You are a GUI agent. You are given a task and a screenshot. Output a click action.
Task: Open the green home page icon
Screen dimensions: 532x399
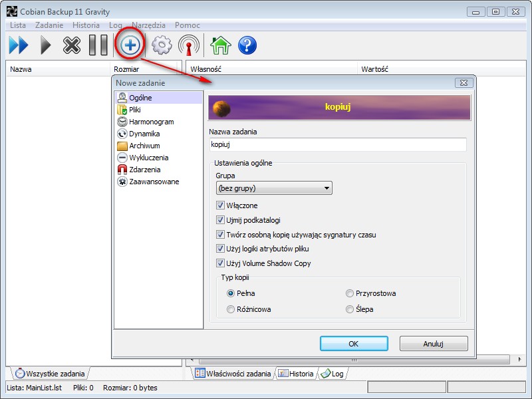coord(221,45)
